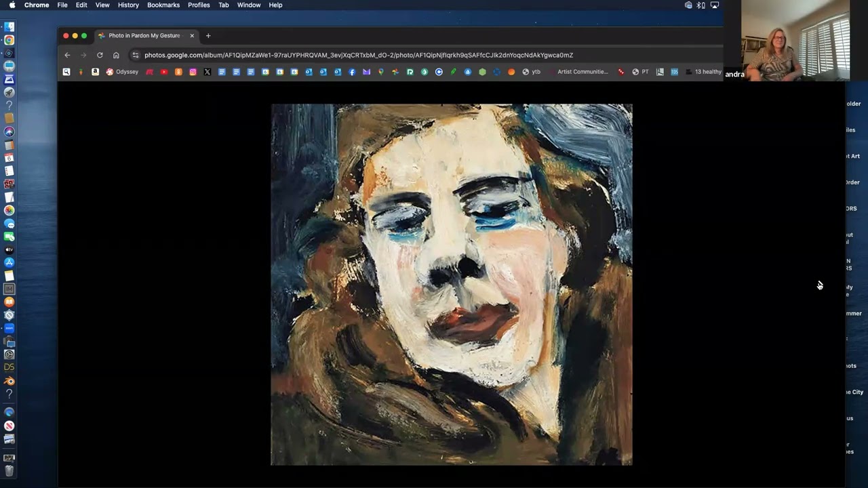Click the painted portrait photo

pos(452,285)
